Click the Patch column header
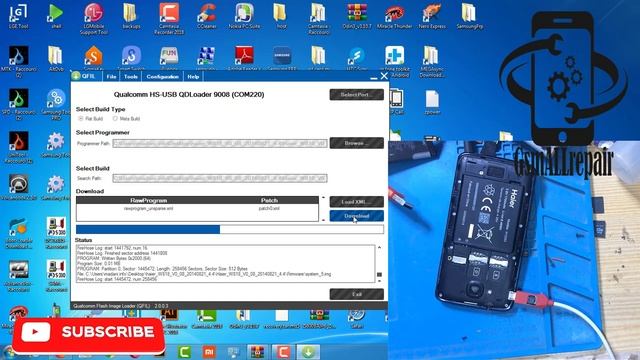The height and width of the screenshot is (360, 640). (x=269, y=200)
